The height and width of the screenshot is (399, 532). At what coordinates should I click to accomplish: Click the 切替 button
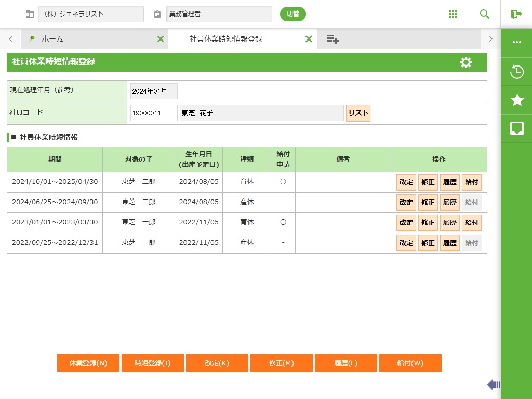point(293,14)
